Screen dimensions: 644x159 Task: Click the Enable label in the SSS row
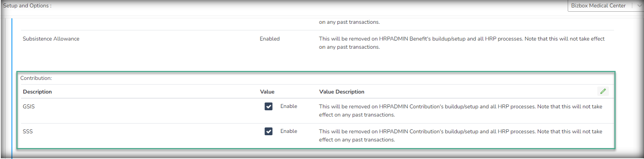click(289, 131)
